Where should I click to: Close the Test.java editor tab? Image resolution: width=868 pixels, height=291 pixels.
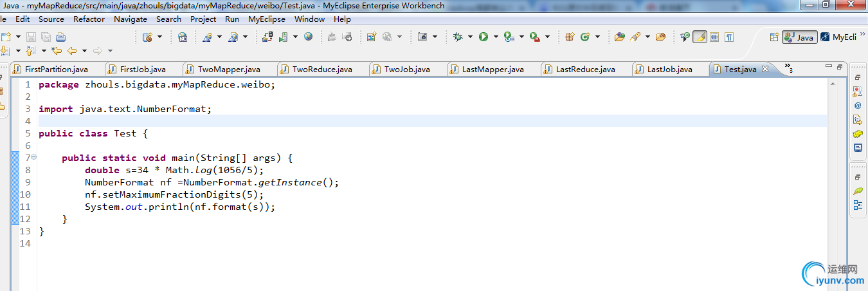[765, 69]
